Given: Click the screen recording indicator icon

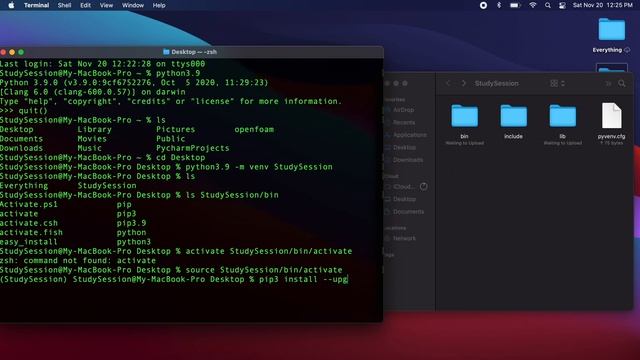Looking at the screenshot, I should point(483,5).
